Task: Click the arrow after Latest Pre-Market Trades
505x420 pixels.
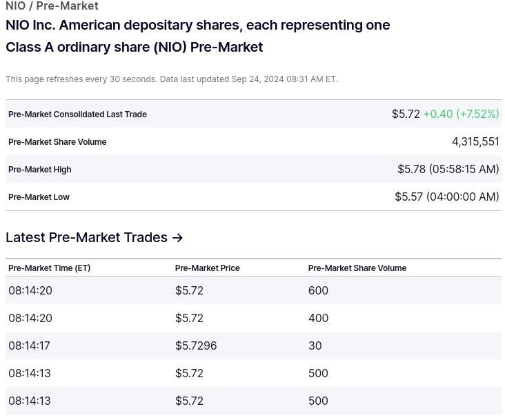Action: (177, 238)
